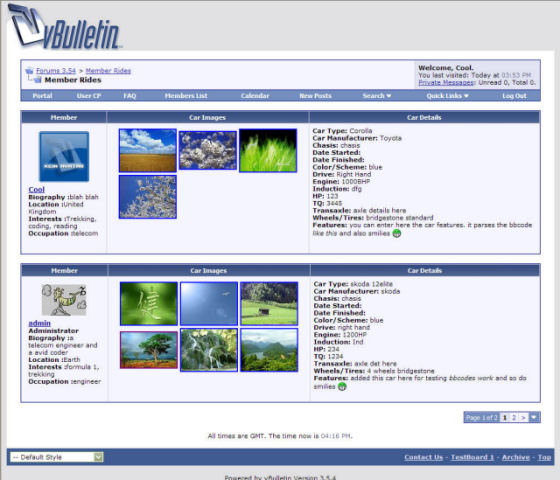
Task: Go to the Calendar menu item
Action: click(255, 96)
